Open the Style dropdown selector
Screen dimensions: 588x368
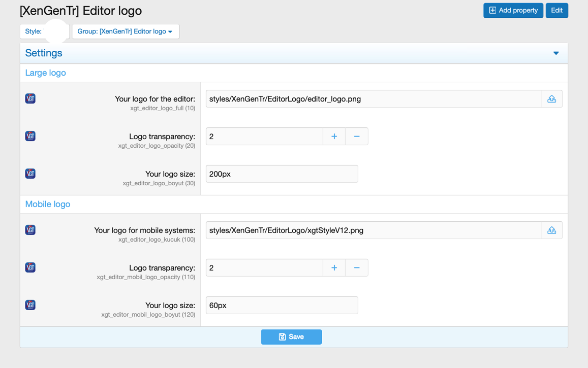45,31
